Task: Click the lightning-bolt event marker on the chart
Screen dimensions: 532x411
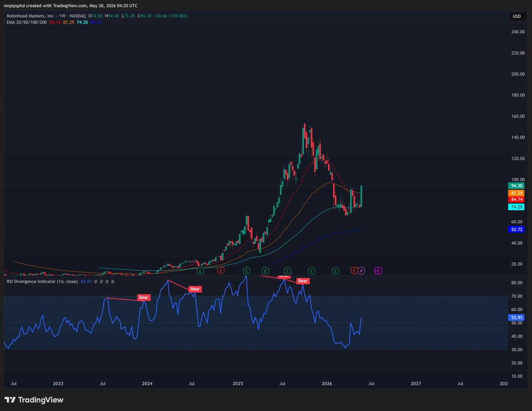Action: (361, 270)
